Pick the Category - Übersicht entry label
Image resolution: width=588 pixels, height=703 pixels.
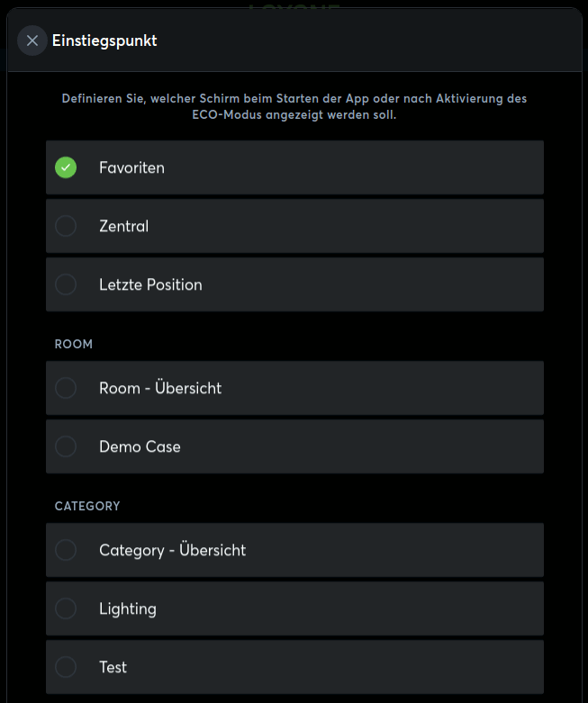(x=173, y=550)
